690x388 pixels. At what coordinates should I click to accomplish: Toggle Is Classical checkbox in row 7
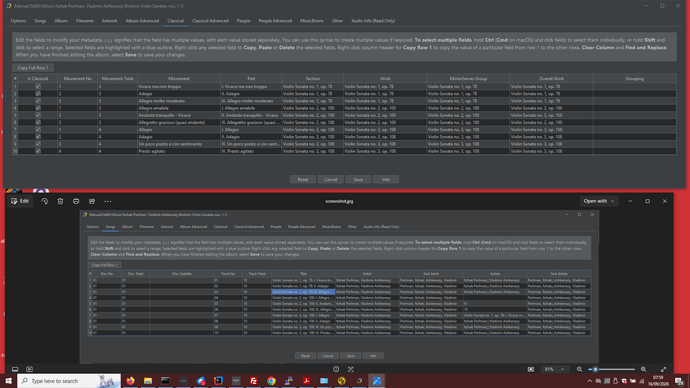(x=38, y=129)
